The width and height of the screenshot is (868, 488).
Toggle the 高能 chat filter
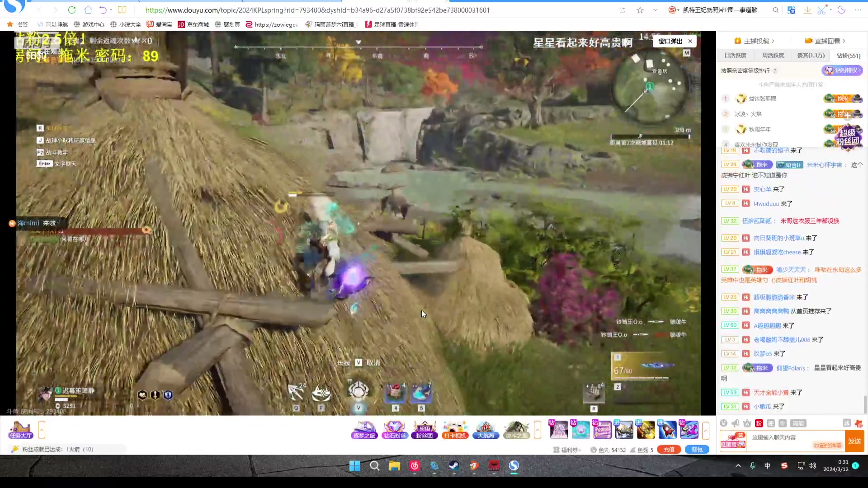point(798,423)
